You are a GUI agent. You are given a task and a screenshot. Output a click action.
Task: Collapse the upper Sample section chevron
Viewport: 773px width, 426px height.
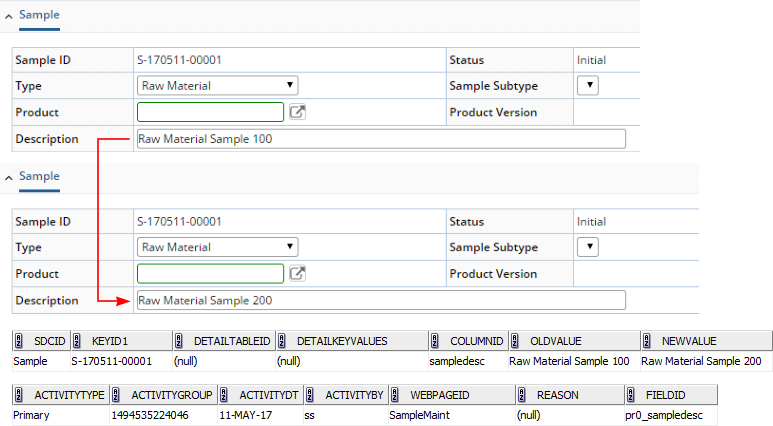pos(9,16)
